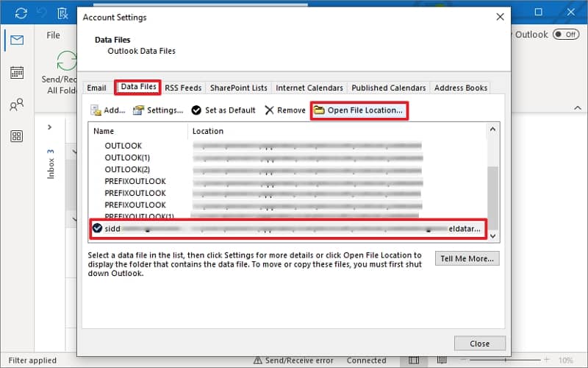
Task: Click Set as Default
Action: [x=223, y=110]
